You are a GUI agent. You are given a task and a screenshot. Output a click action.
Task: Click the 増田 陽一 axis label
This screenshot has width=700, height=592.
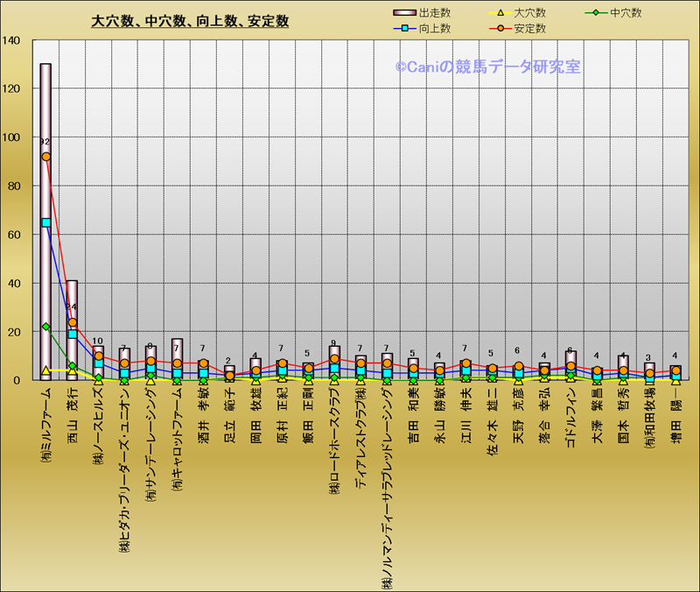675,416
